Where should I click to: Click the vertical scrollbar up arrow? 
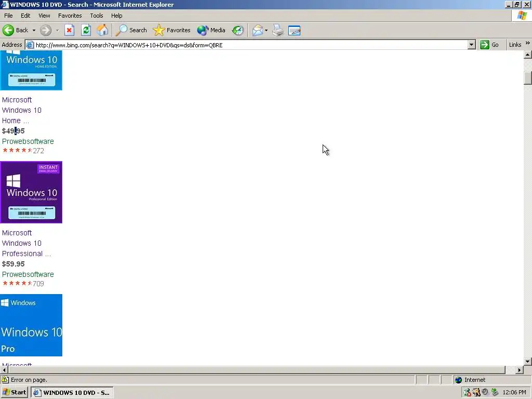(528, 54)
